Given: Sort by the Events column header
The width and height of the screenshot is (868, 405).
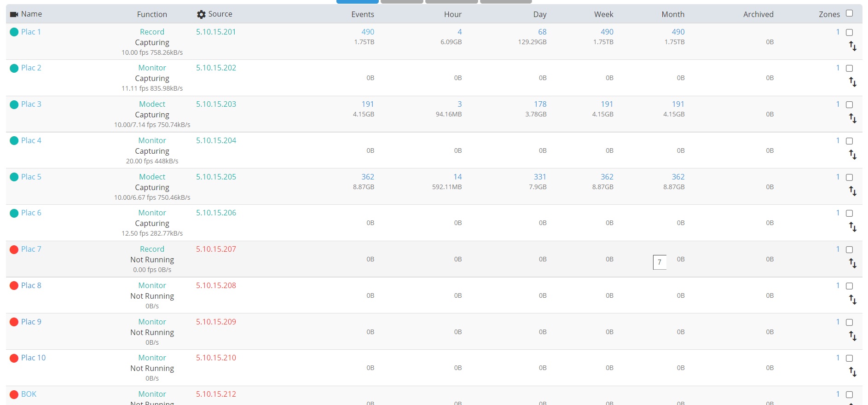Looking at the screenshot, I should [x=363, y=14].
